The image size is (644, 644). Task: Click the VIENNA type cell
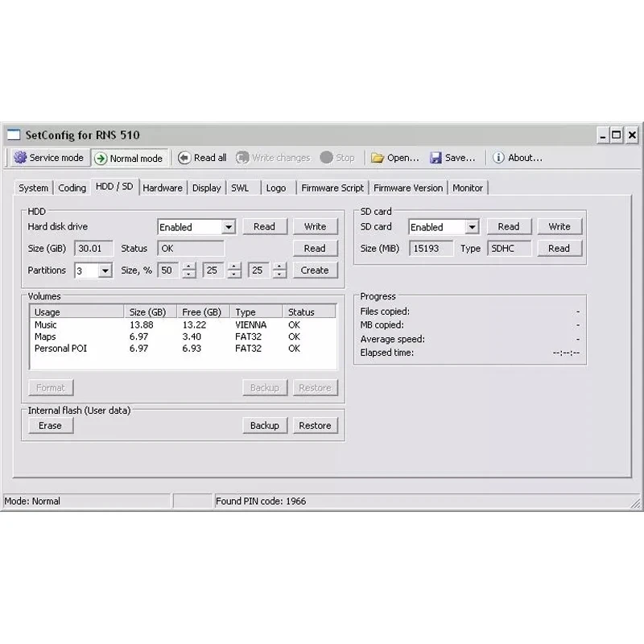click(x=251, y=325)
